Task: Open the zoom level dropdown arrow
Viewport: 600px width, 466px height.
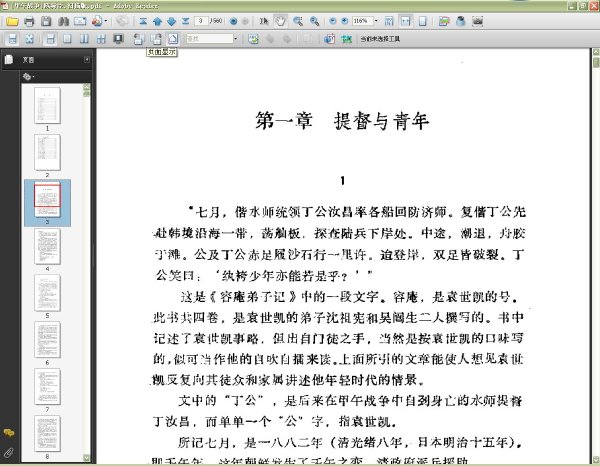Action: [376, 21]
